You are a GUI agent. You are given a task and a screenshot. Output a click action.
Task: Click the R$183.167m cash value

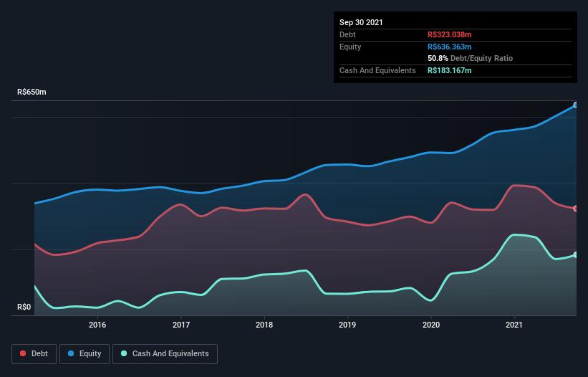pos(450,70)
